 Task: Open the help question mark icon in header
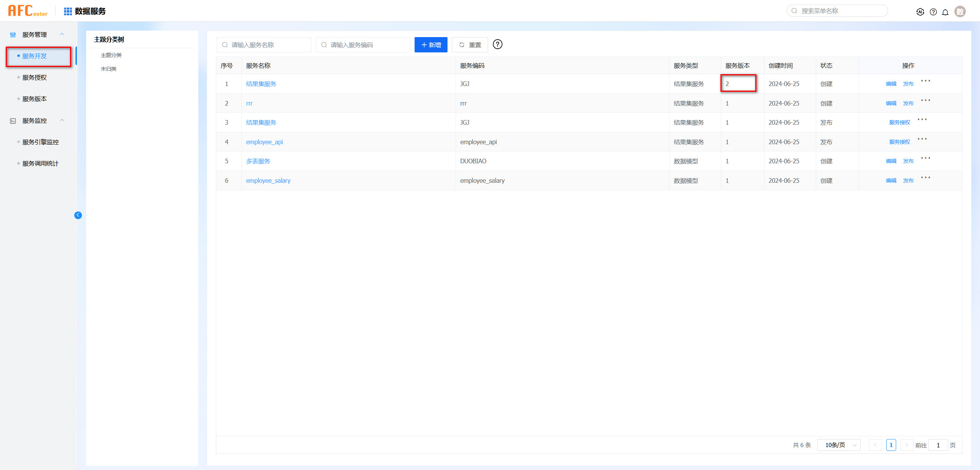coord(933,12)
